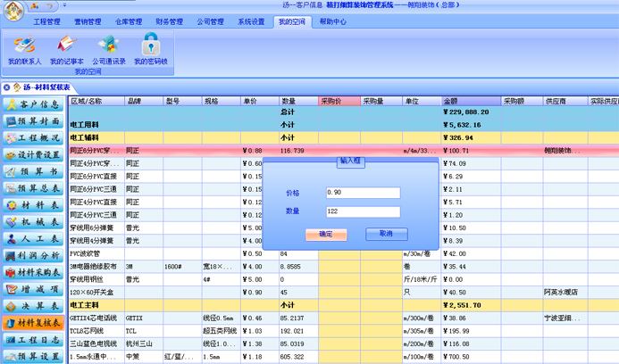Open 工程概况 in the sidebar
619x364 pixels.
point(33,138)
